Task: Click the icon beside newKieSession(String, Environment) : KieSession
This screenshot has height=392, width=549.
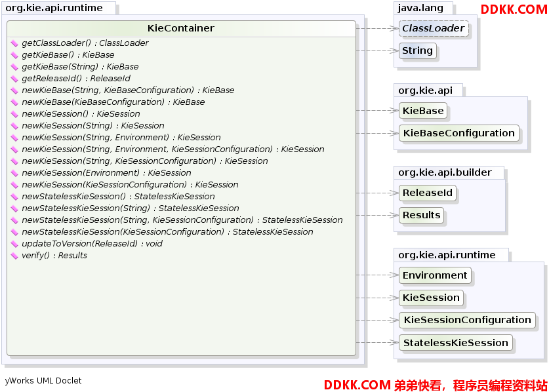Action: 14,138
